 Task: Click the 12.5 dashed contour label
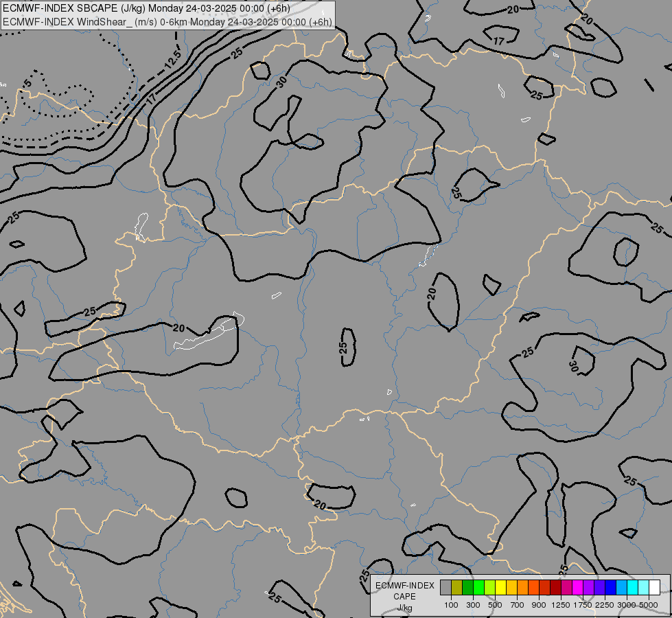coord(173,59)
